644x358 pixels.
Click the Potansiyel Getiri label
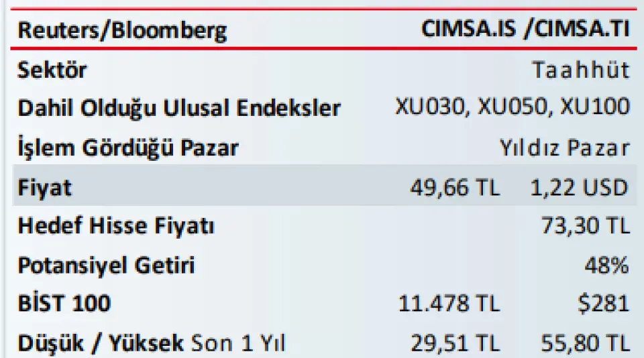(106, 265)
